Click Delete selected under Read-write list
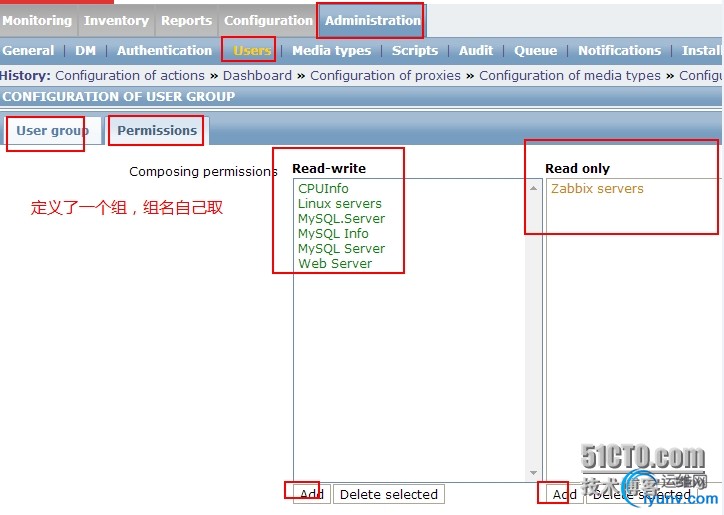This screenshot has width=724, height=515. [x=389, y=494]
